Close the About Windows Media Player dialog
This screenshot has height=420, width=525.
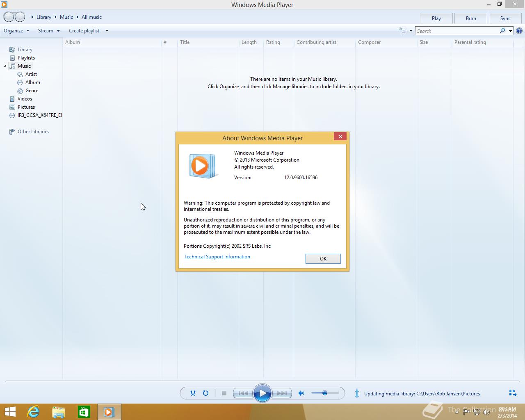(x=340, y=136)
